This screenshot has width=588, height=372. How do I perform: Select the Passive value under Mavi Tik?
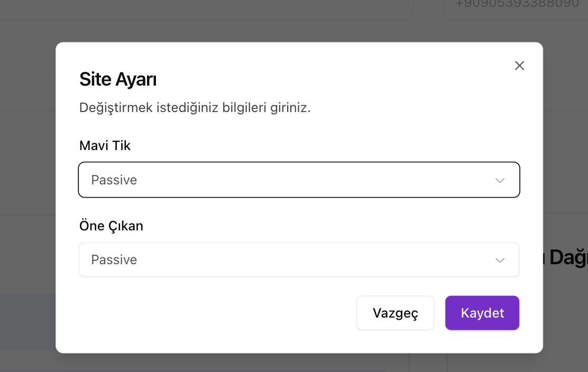[x=114, y=180]
